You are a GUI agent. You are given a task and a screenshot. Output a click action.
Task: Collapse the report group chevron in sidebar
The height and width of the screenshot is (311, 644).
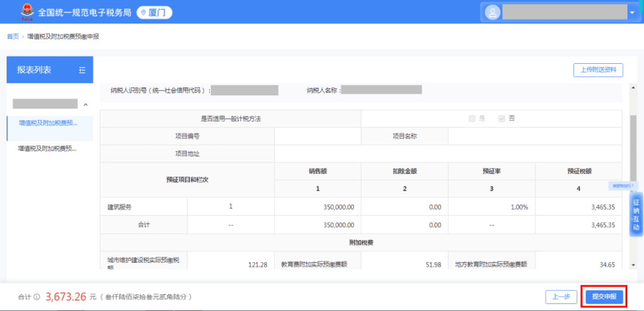coord(85,105)
